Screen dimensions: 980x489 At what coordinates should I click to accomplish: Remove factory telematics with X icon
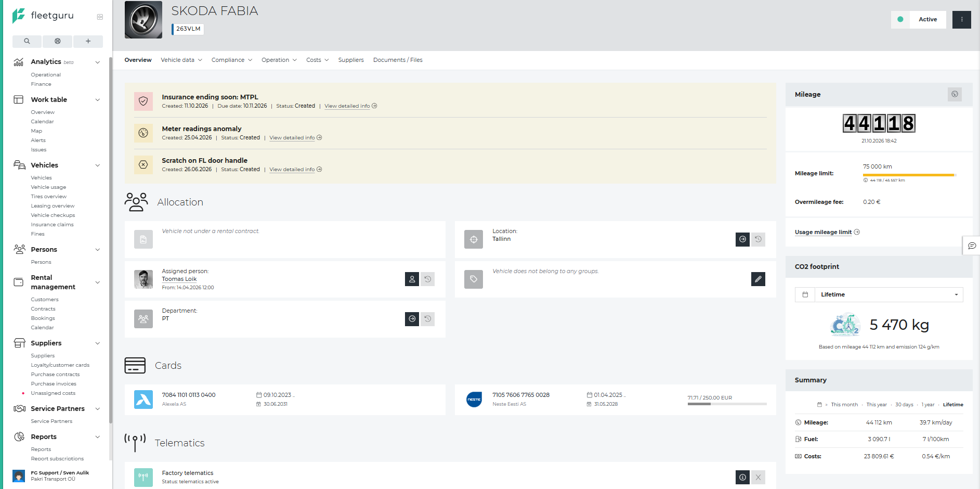(x=758, y=477)
